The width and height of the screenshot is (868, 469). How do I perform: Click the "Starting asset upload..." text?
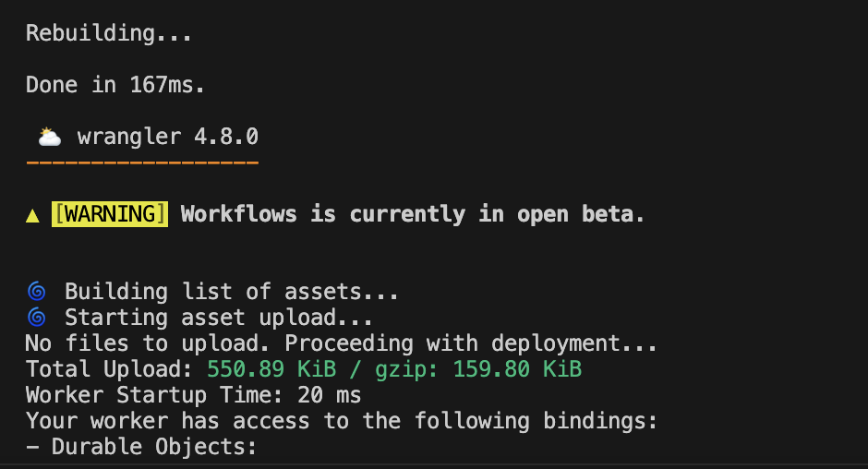pos(218,319)
